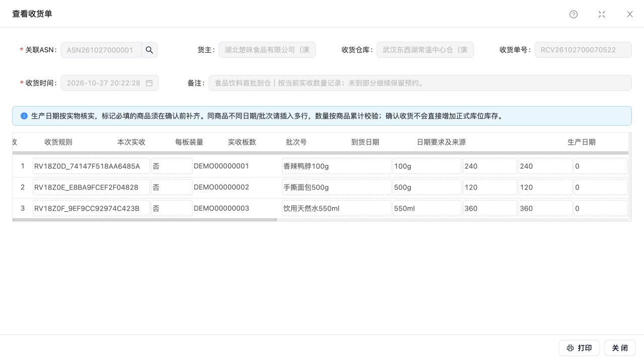Click the 饮用天然水550ml product cell

coord(337,208)
